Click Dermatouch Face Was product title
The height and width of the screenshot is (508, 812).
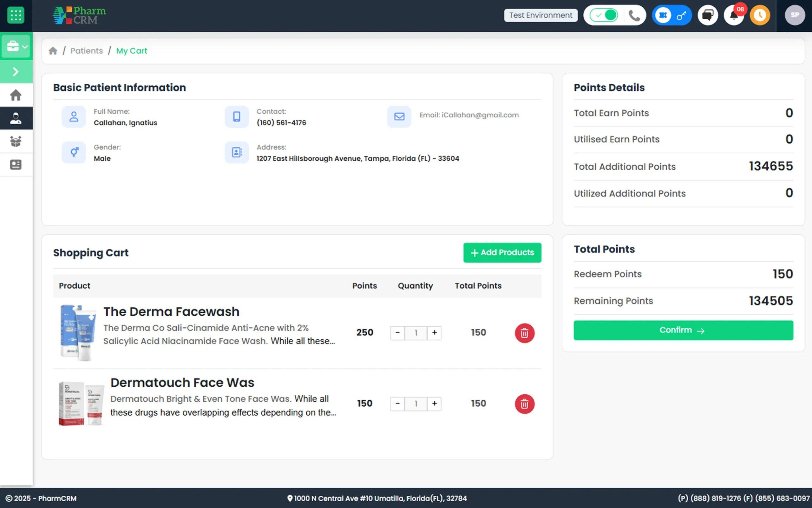(182, 382)
